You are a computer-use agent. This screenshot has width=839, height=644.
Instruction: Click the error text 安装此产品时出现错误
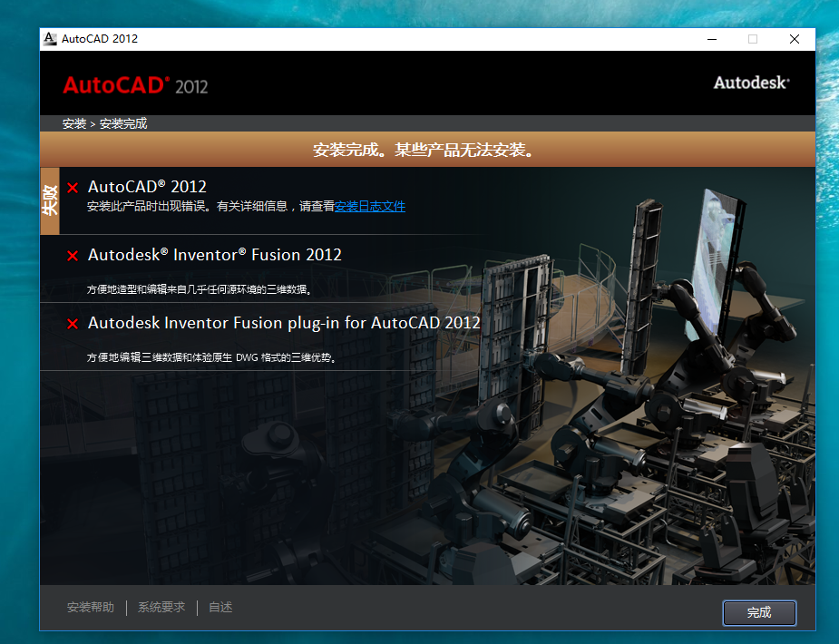(149, 207)
